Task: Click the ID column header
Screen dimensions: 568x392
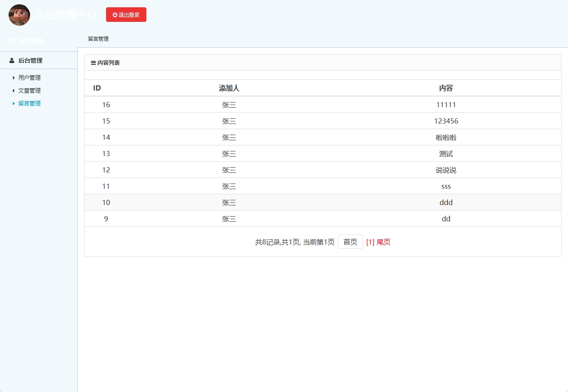Action: pyautogui.click(x=97, y=87)
